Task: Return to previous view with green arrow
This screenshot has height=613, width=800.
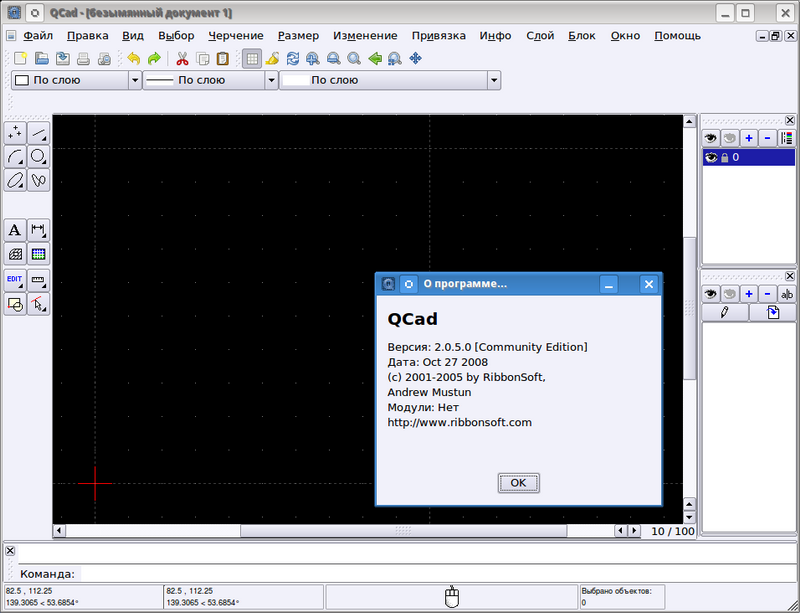Action: (x=375, y=59)
